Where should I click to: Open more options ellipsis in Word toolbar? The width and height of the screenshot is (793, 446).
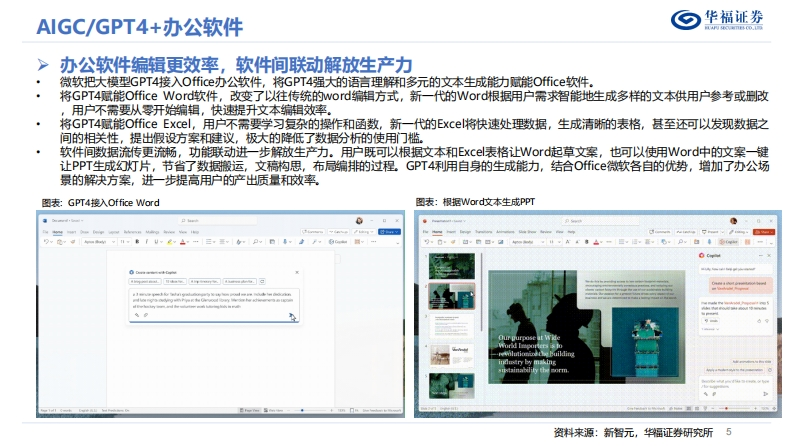[x=373, y=242]
